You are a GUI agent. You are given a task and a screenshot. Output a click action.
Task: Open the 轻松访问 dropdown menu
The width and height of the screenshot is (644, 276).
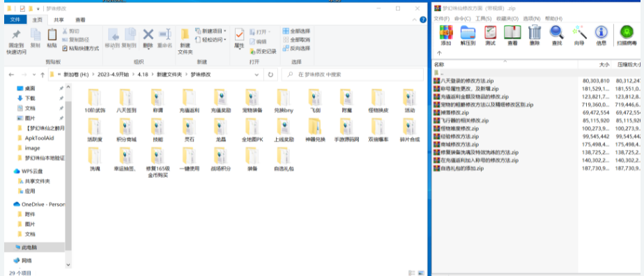(x=210, y=40)
